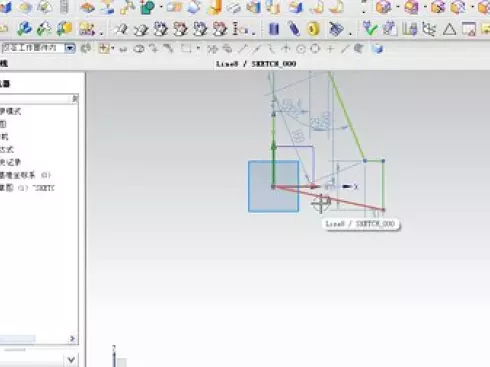Toggle the orange plus snap option icon
Image resolution: width=490 pixels, height=367 pixels.
(104, 49)
